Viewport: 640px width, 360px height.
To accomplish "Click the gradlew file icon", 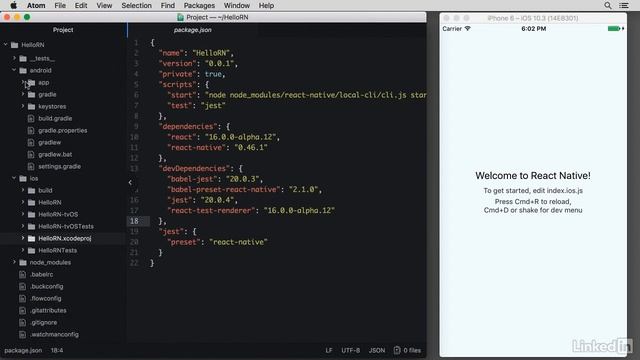I will [31, 142].
